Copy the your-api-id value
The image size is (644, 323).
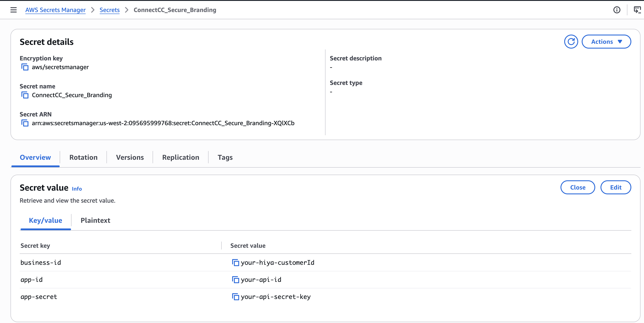[x=235, y=279]
